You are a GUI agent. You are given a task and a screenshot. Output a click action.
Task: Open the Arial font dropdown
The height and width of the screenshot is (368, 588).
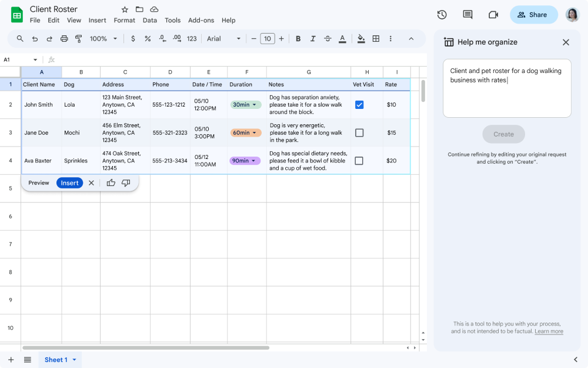click(x=224, y=39)
